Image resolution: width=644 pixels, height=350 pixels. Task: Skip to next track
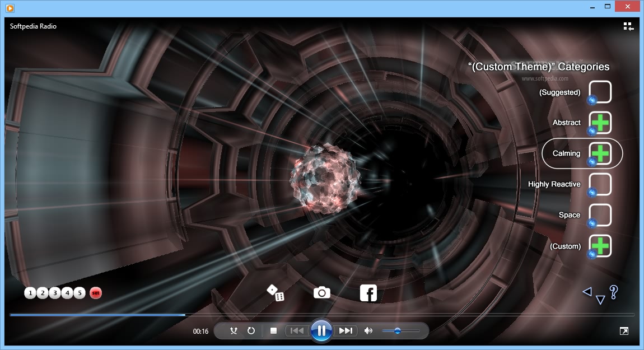[x=346, y=331]
